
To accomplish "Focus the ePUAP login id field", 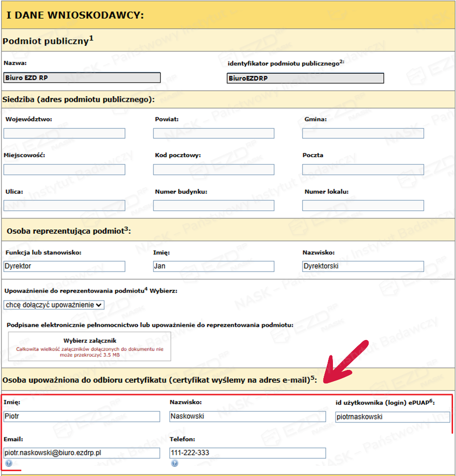I will coord(392,417).
